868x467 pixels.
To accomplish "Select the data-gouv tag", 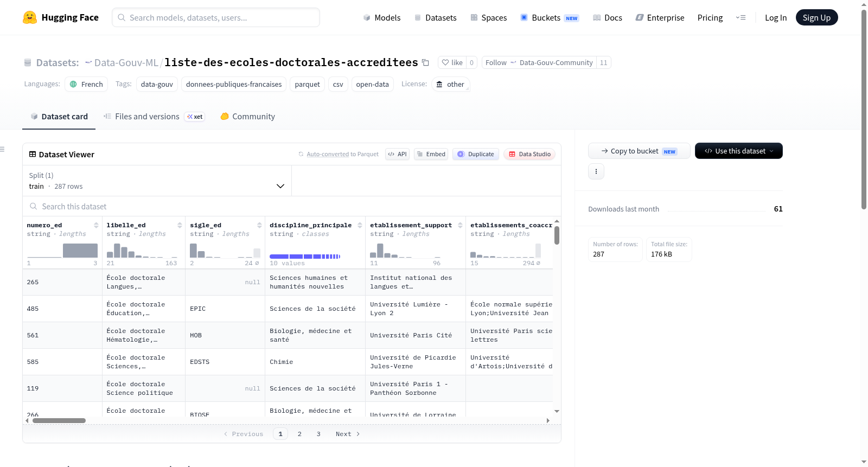I will (157, 84).
